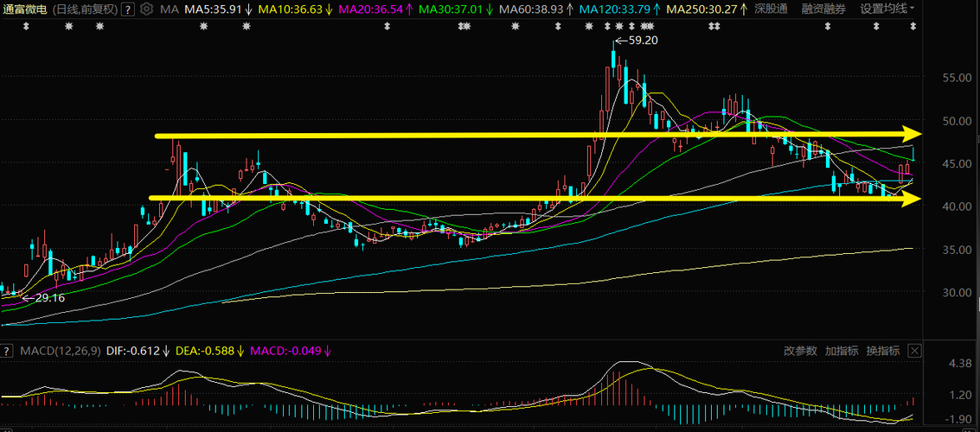
Task: Click the 日线,前复权 period label
Action: [x=86, y=10]
